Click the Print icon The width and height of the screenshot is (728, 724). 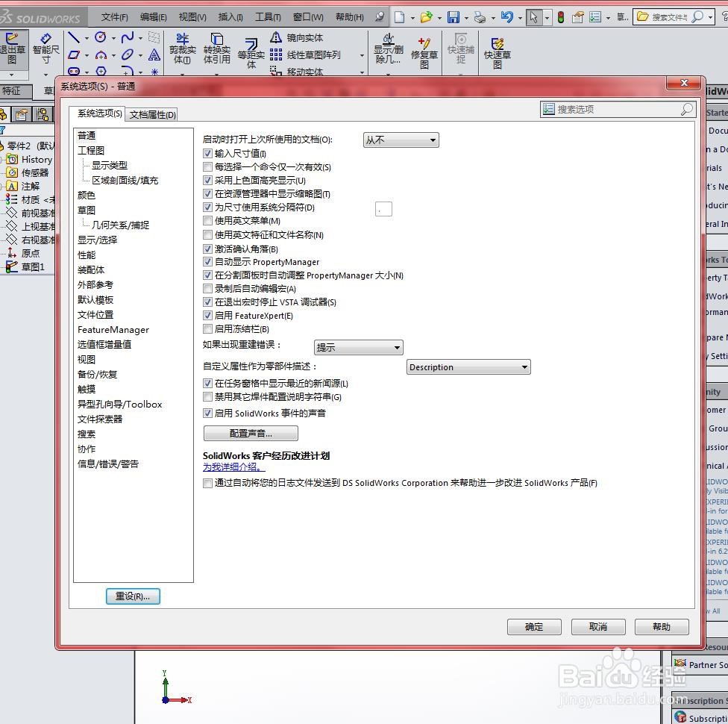click(480, 18)
